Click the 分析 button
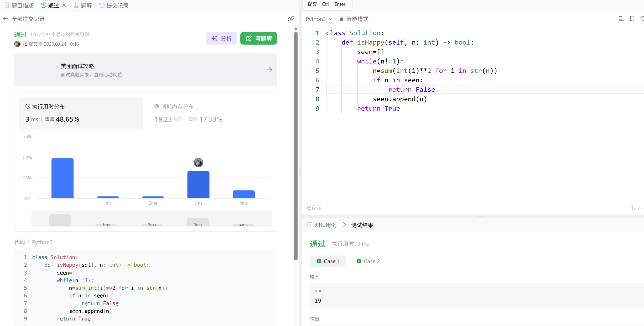This screenshot has width=644, height=326. pos(221,39)
